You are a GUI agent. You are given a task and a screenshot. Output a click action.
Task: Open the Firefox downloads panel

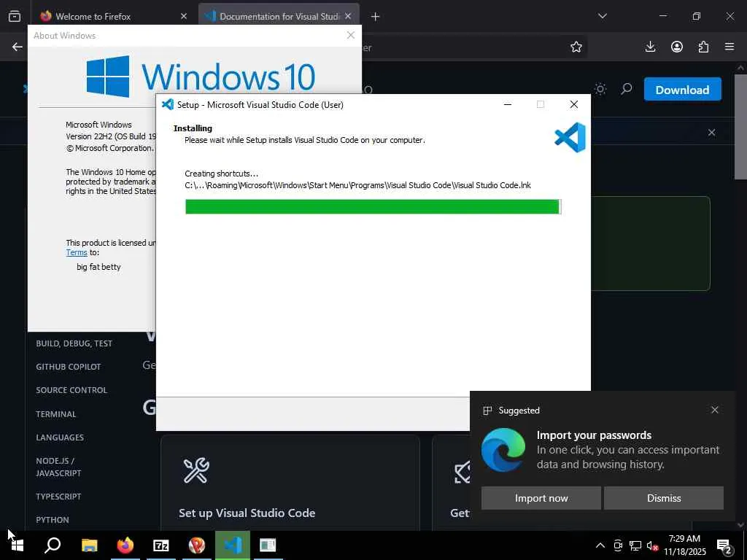[x=650, y=47]
